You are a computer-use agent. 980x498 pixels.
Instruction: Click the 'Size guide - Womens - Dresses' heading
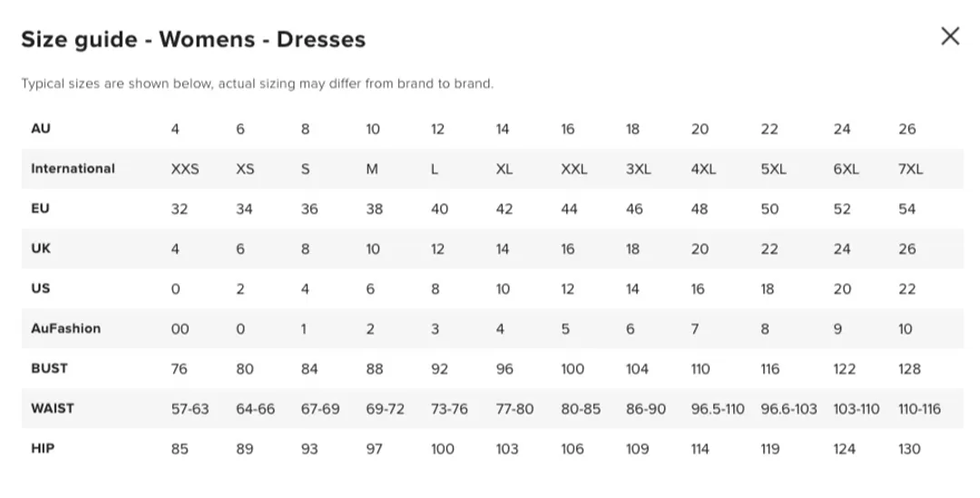click(193, 40)
